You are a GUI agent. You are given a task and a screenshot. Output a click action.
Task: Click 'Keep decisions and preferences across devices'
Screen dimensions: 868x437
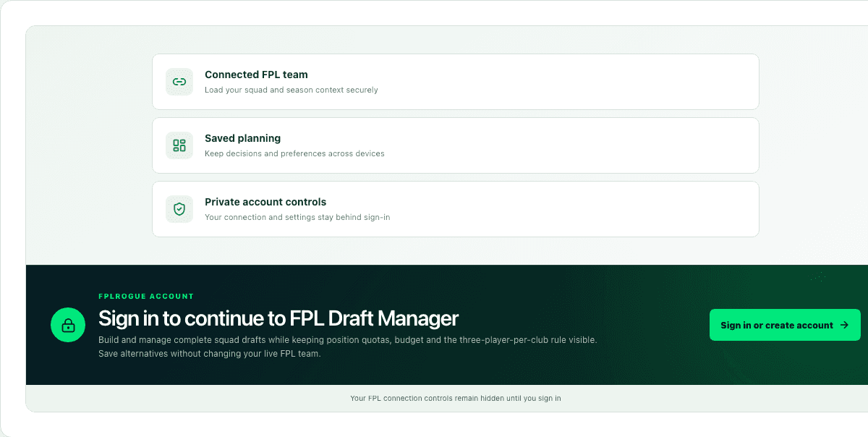pos(294,153)
